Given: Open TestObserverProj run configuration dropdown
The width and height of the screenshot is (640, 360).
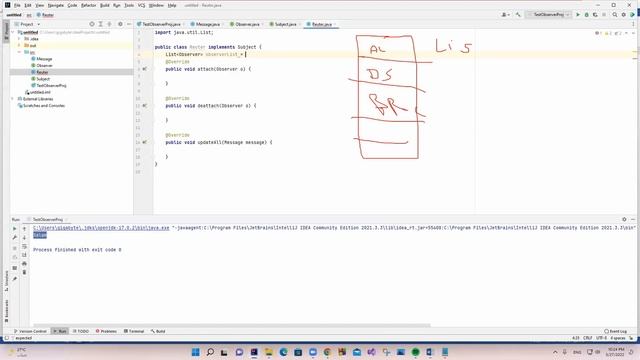Looking at the screenshot, I should click(549, 15).
